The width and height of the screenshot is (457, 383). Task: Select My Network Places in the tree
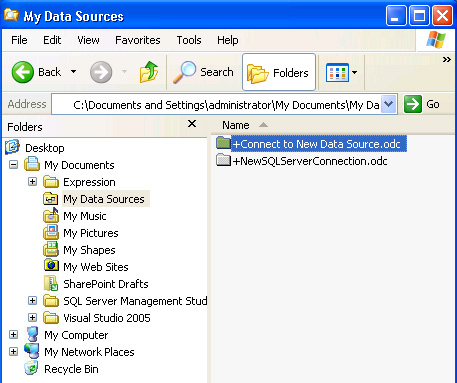[x=89, y=352]
